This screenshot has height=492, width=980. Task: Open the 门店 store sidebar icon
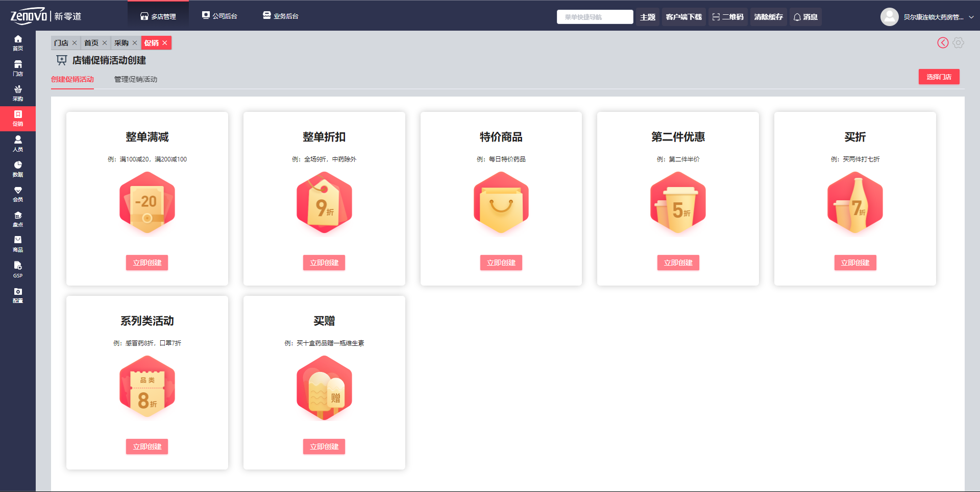(18, 68)
